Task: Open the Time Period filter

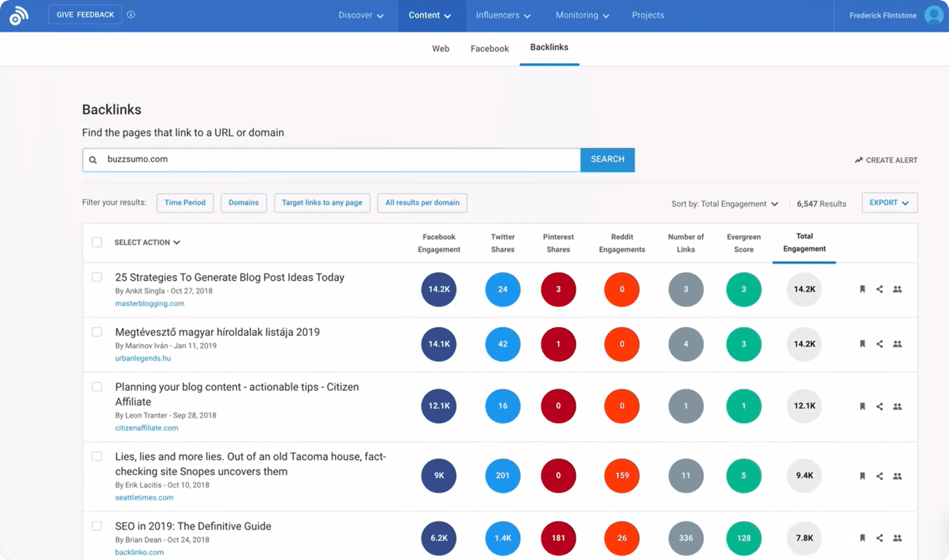Action: 185,203
